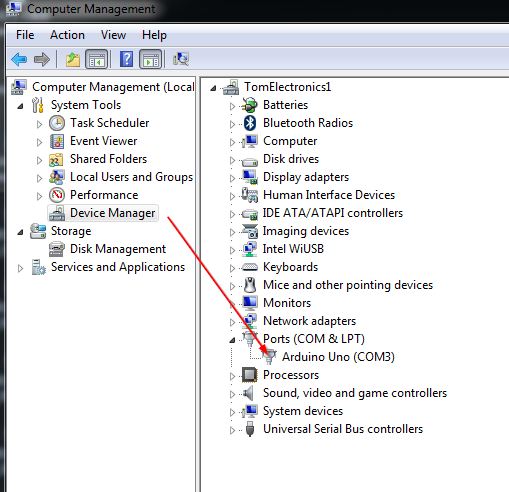
Task: Open the View menu
Action: pos(113,35)
